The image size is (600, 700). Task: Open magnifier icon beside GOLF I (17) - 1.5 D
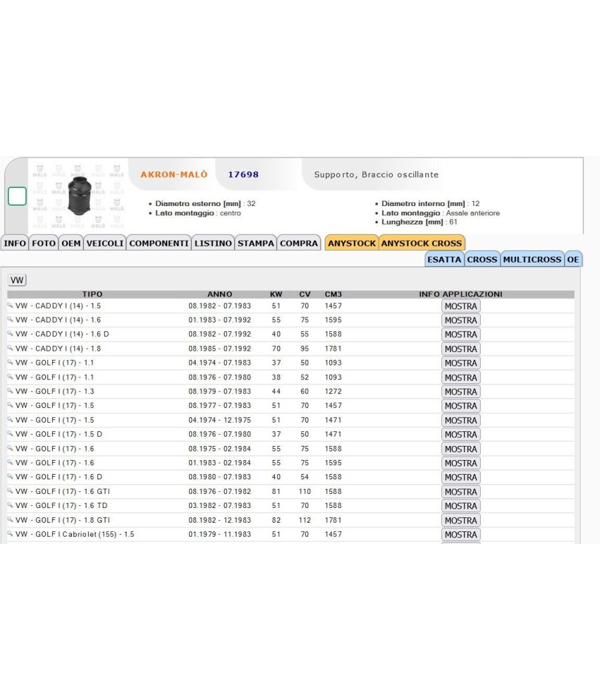pos(10,434)
